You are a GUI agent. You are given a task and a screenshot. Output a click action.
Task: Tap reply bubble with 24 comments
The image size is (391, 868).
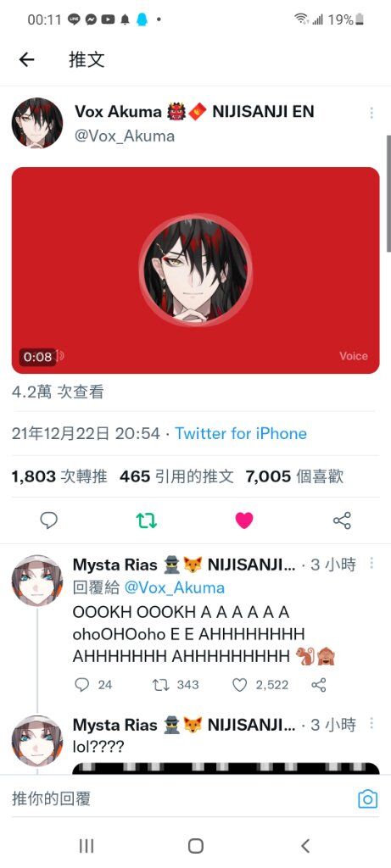[93, 685]
